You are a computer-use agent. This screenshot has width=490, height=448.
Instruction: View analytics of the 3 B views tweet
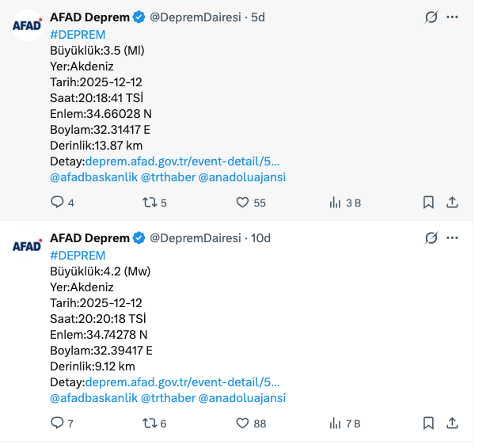coord(335,203)
